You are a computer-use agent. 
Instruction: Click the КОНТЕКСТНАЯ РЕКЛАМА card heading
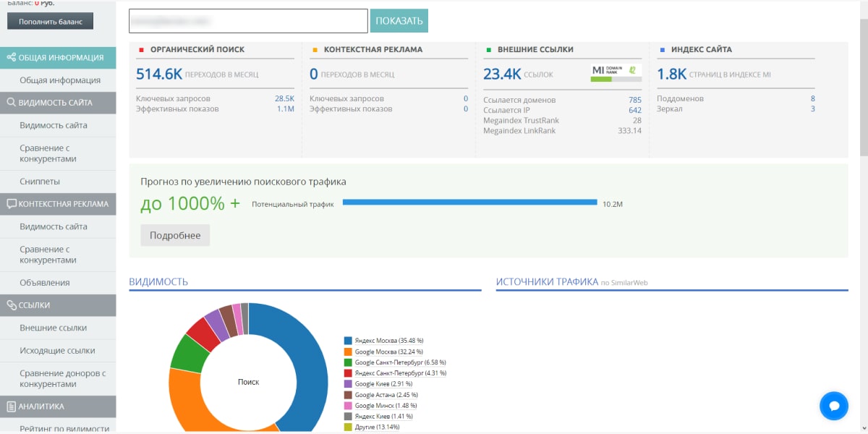(x=373, y=50)
